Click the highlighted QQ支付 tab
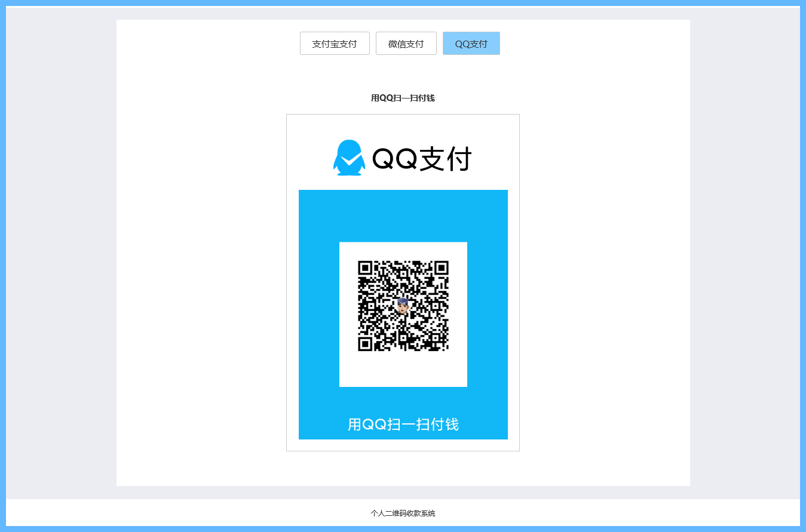This screenshot has width=806, height=532. click(471, 44)
